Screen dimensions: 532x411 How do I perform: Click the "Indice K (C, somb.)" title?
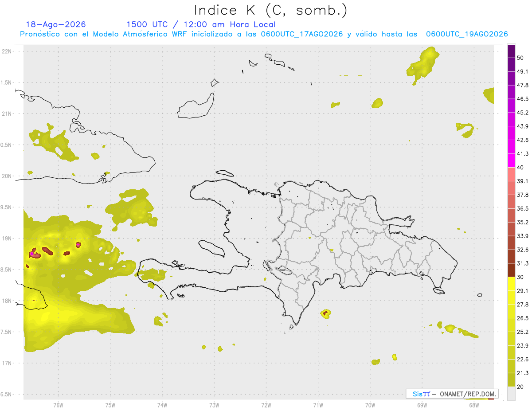coord(271,10)
